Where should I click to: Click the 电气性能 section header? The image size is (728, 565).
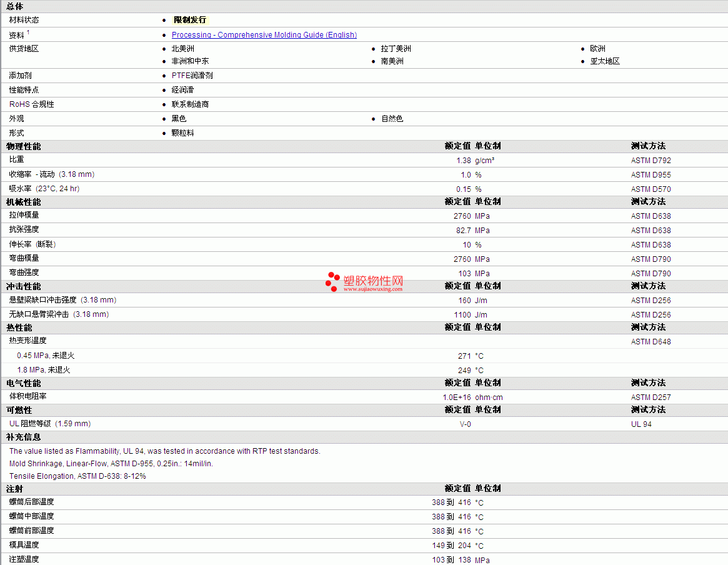click(x=24, y=384)
